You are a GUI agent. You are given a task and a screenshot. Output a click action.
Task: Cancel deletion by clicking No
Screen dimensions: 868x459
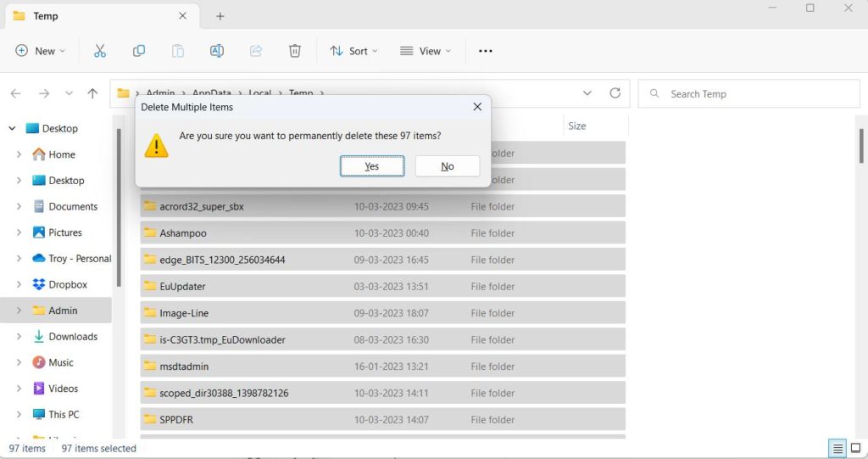pos(448,166)
